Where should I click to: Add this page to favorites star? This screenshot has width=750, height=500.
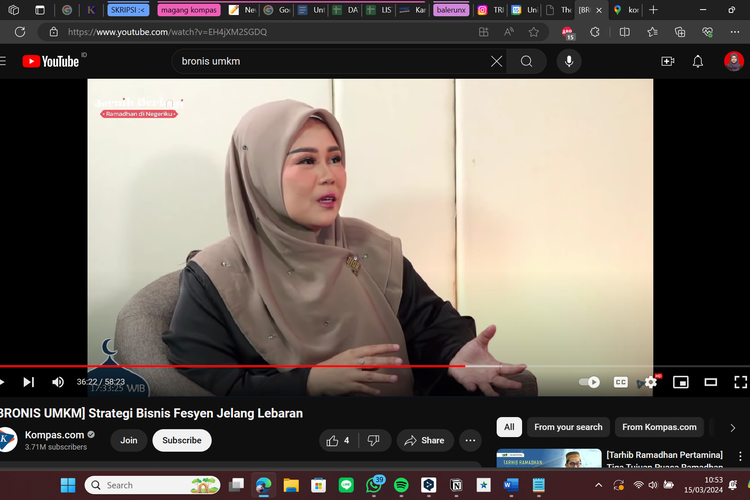[x=533, y=32]
